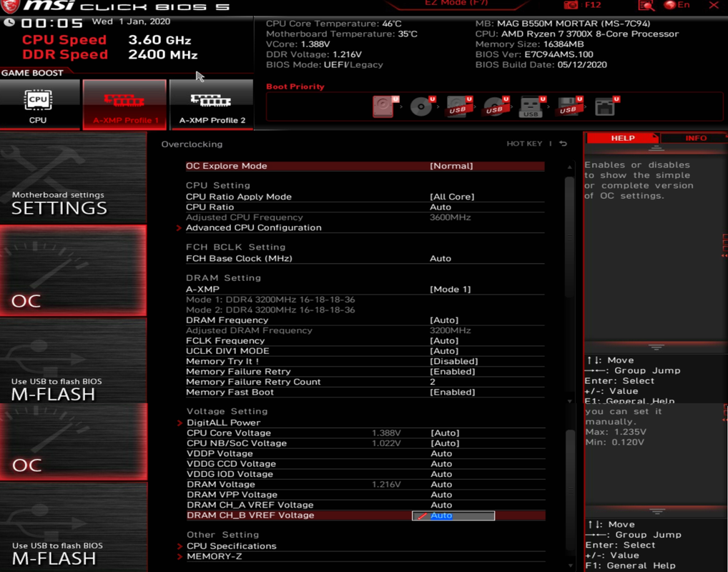Toggle Memory Fast Boot [Enabled] value
This screenshot has width=728, height=572.
(x=452, y=392)
